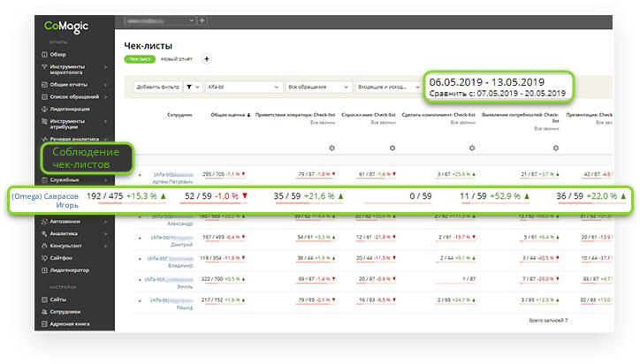Open employee link Рашид
This screenshot has height=364, width=640.
[x=171, y=304]
